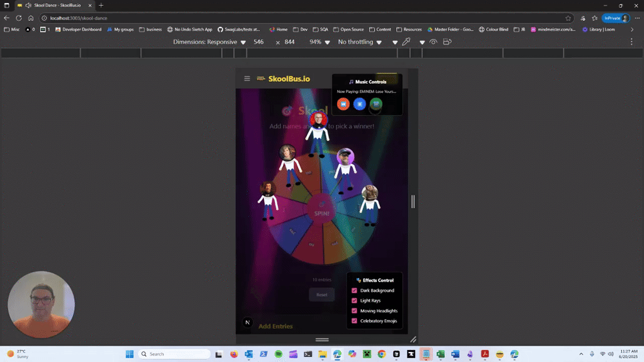The height and width of the screenshot is (362, 644).
Task: Show hidden system tray icons chevron
Action: [x=580, y=354]
